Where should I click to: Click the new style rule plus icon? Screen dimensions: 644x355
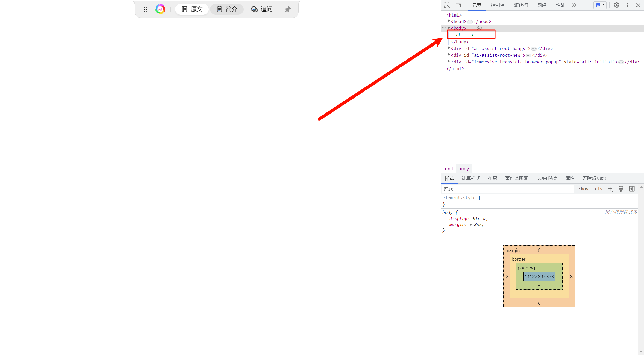point(610,189)
